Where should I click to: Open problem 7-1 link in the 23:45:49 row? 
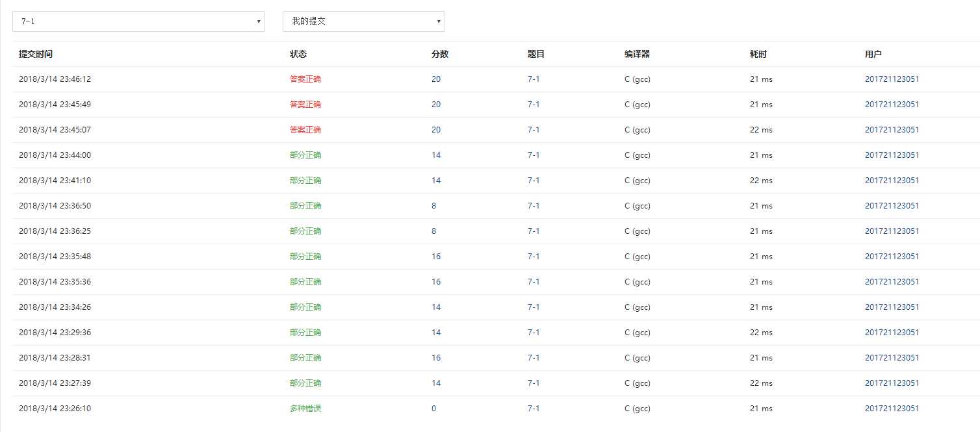pyautogui.click(x=534, y=105)
